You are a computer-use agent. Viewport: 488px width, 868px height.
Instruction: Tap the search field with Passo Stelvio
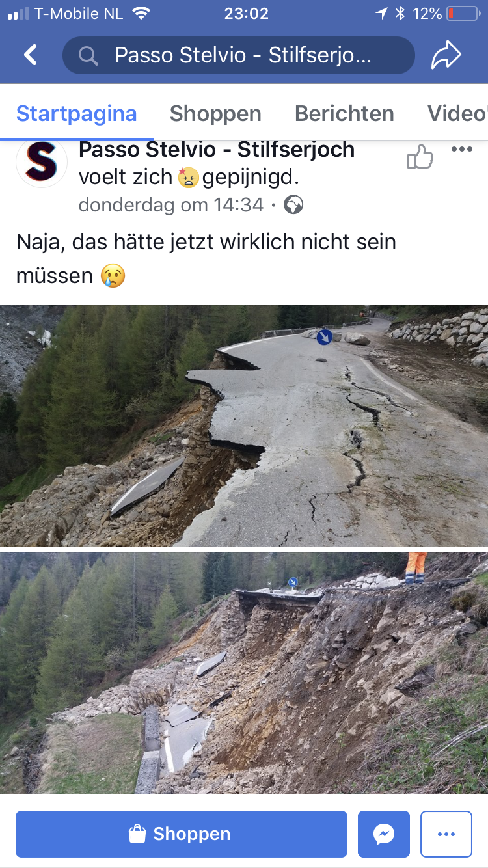coord(239,55)
